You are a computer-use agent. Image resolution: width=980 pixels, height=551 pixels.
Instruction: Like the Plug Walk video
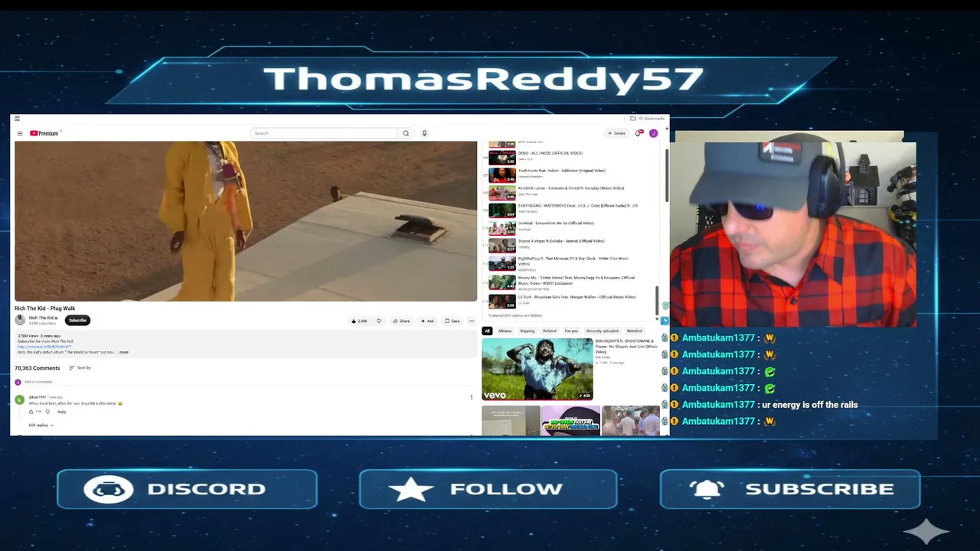point(359,321)
